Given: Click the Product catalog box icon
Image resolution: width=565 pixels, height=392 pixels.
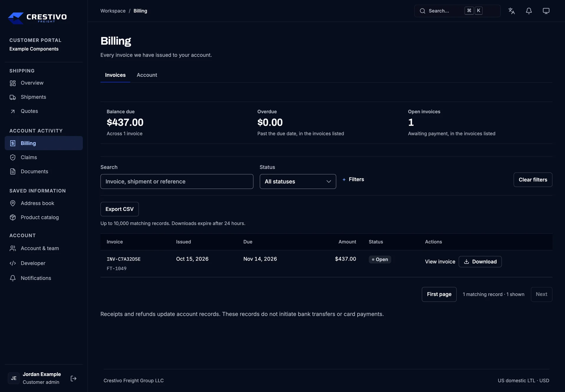Looking at the screenshot, I should coord(13,217).
